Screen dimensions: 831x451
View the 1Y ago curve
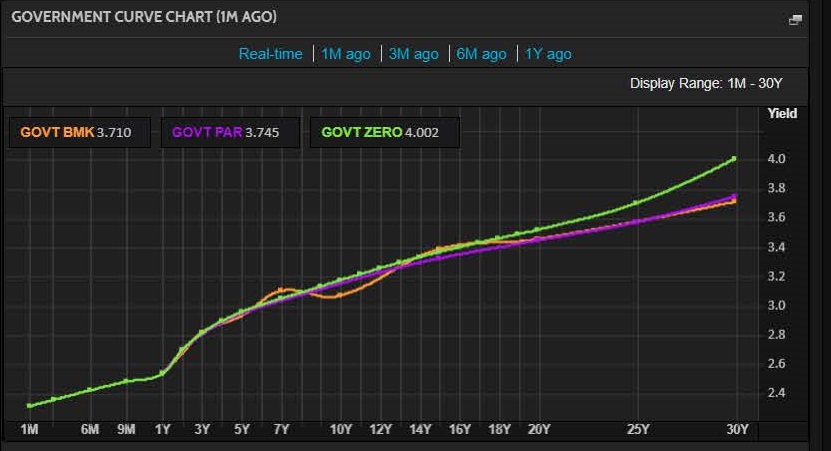click(x=548, y=54)
